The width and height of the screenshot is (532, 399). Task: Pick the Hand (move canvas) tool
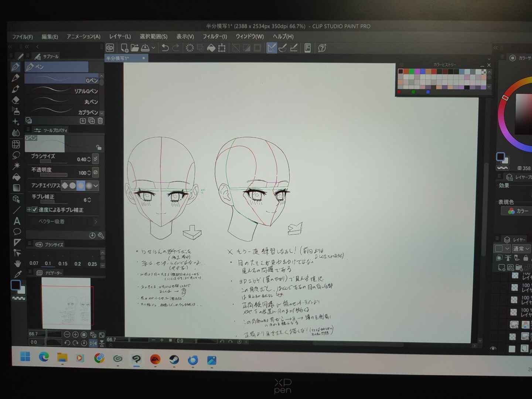pyautogui.click(x=17, y=263)
